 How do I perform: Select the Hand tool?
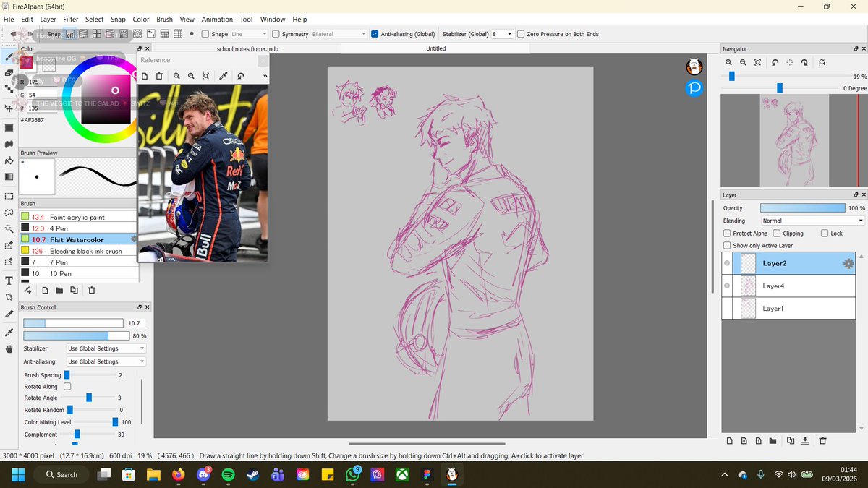9,348
